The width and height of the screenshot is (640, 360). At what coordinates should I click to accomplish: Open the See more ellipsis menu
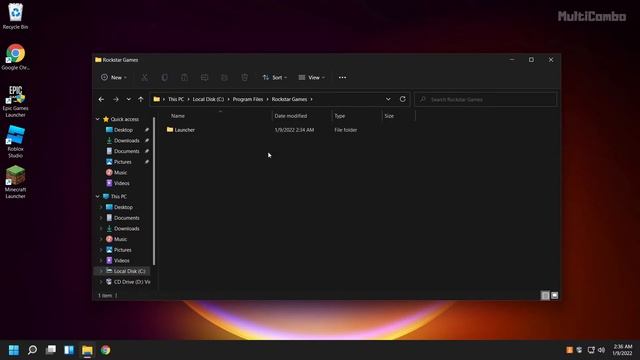(342, 78)
